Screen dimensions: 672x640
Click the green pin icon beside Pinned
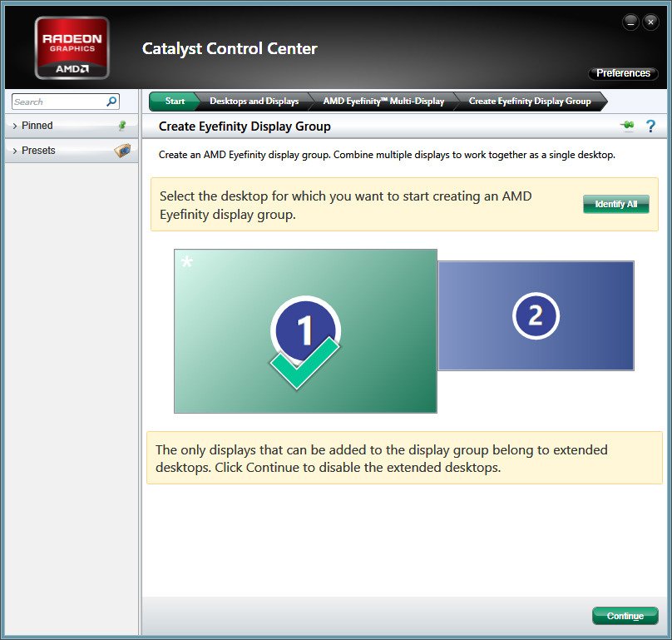coord(122,126)
